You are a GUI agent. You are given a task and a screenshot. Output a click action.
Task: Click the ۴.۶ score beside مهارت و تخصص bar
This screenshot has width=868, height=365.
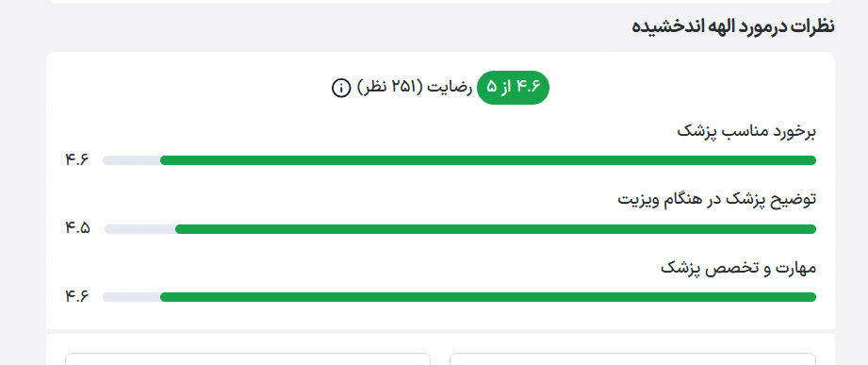point(77,296)
